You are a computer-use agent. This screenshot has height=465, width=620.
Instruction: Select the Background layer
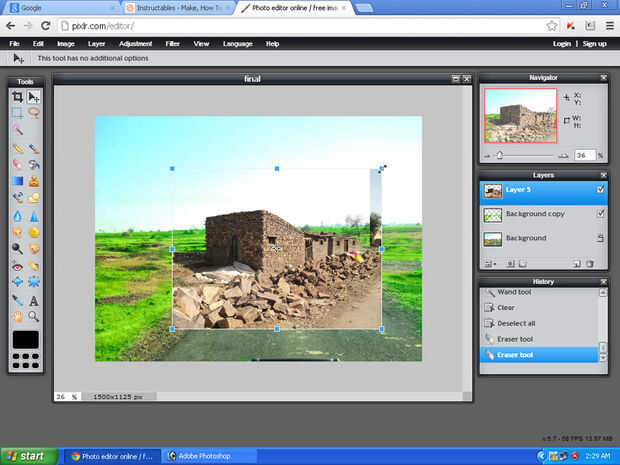pos(543,239)
